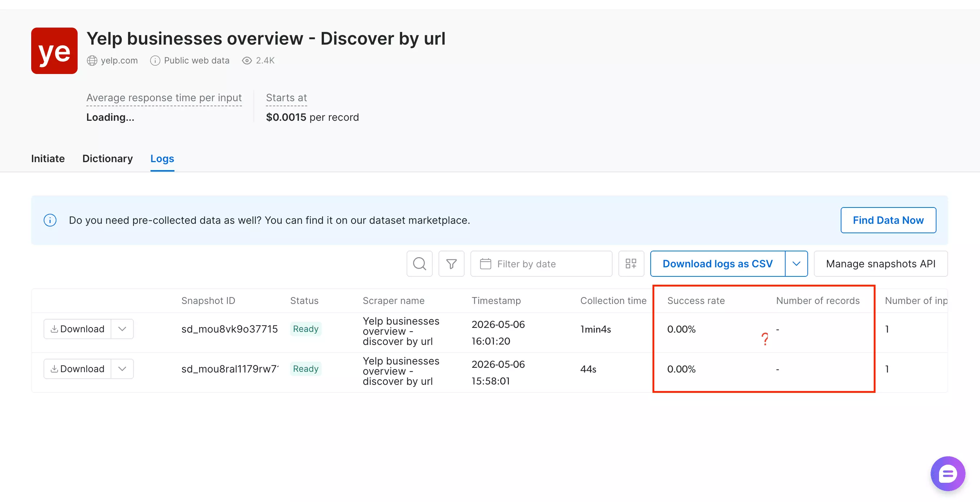Click the 2026-05-06 15:58:01 timestamp

tap(498, 373)
